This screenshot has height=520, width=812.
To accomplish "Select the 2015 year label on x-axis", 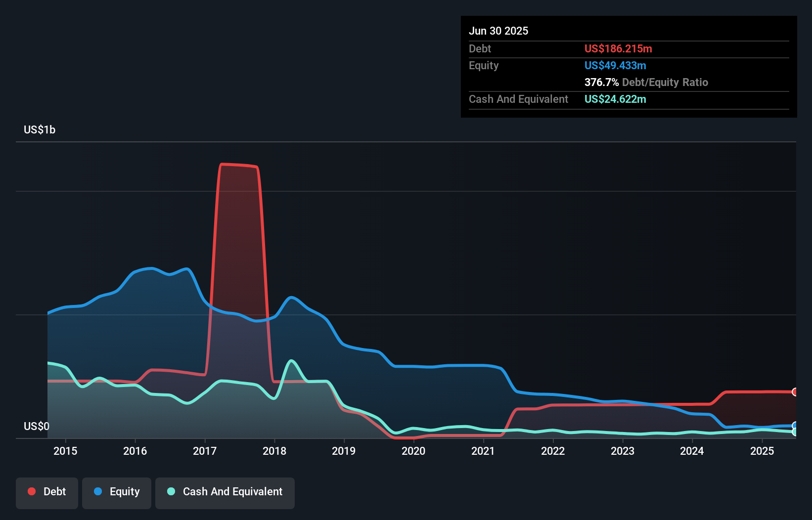I will pos(65,451).
